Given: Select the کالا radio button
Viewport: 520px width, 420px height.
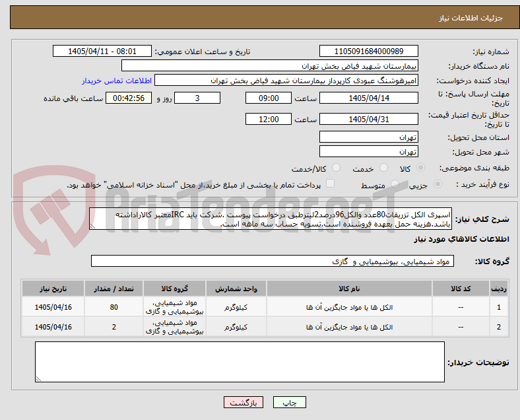Looking at the screenshot, I should coord(420,168).
